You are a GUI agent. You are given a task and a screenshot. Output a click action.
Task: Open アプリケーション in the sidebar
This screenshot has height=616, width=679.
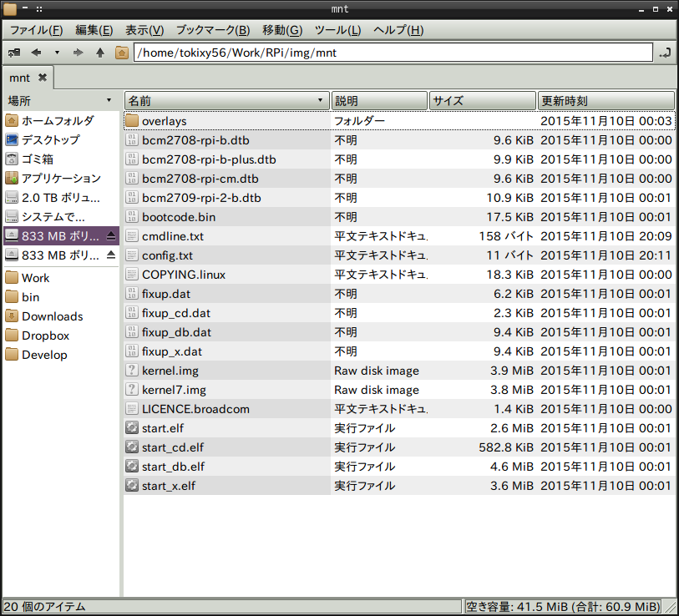[61, 178]
